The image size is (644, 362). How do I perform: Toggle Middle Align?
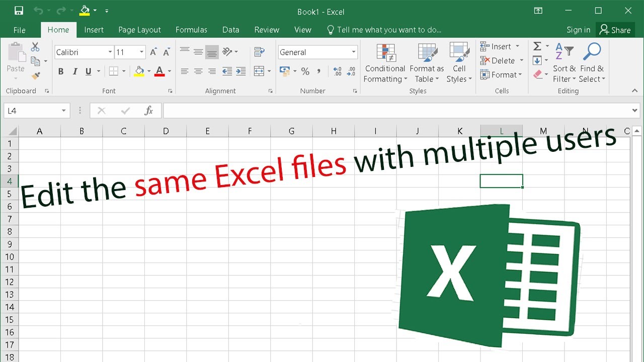(198, 52)
